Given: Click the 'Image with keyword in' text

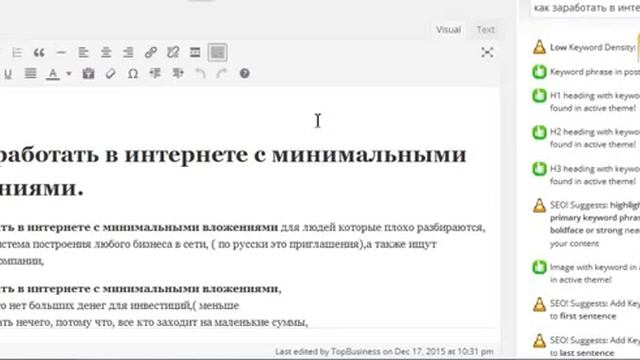Looking at the screenshot, I should (595, 267).
